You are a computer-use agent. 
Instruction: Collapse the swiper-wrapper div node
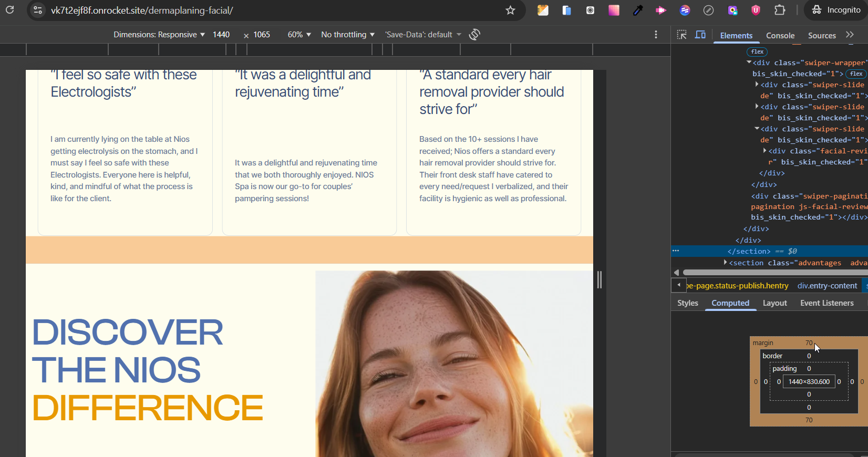(749, 63)
